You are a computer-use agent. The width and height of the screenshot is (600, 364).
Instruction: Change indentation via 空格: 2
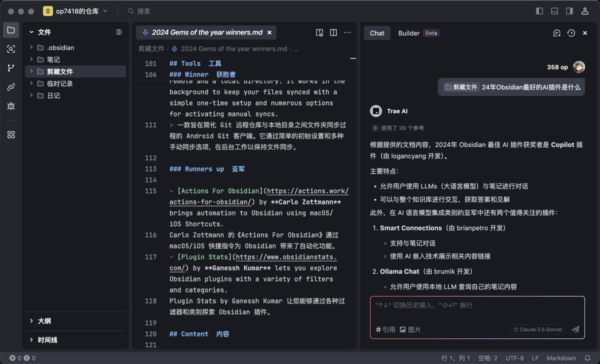click(487, 358)
